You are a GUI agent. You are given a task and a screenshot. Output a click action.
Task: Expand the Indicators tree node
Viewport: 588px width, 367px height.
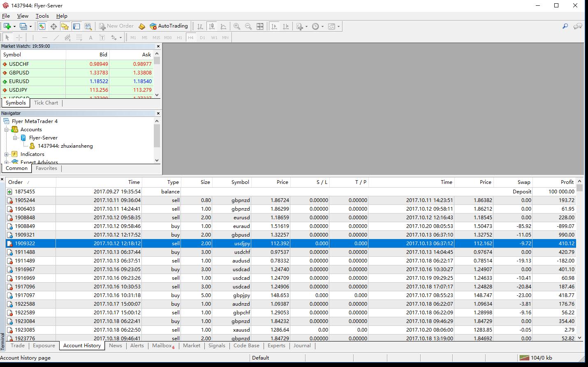pos(7,154)
